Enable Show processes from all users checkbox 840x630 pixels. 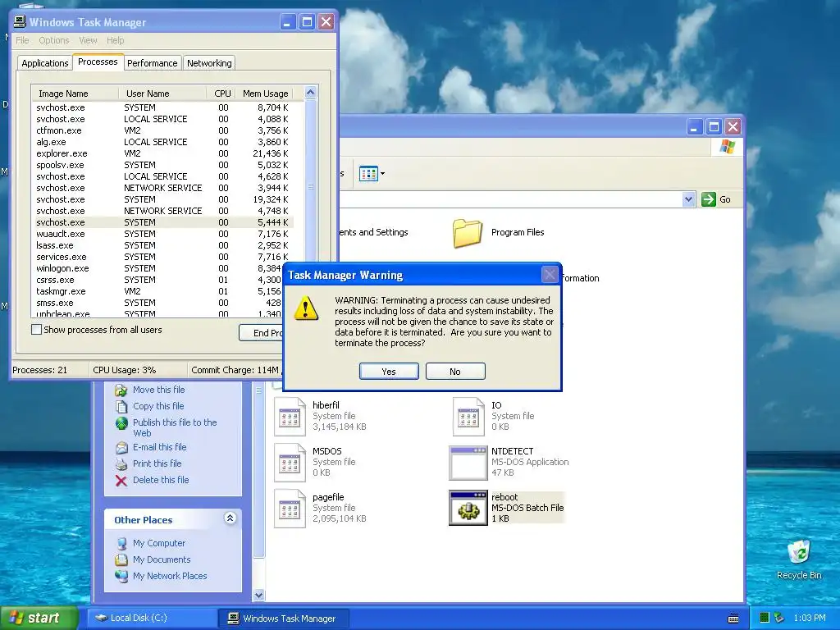(x=36, y=330)
